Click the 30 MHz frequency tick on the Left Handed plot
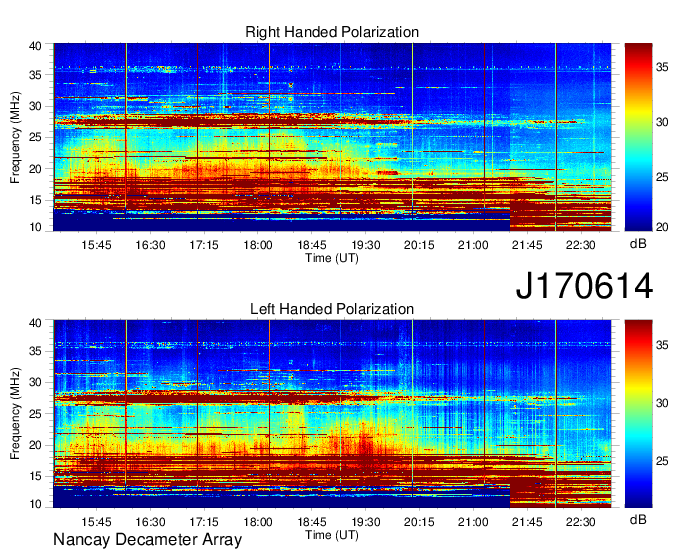The image size is (680, 552). pyautogui.click(x=35, y=382)
